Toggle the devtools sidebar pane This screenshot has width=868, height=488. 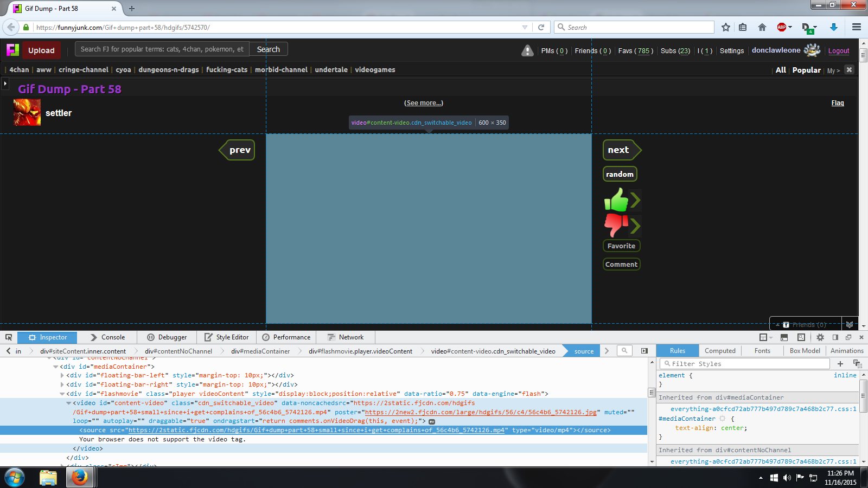coord(644,351)
